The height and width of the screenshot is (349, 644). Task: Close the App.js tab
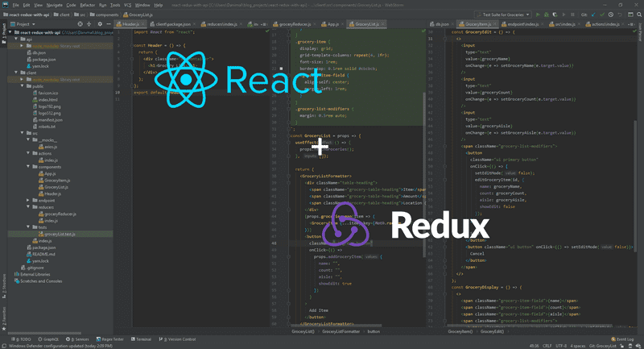point(343,24)
